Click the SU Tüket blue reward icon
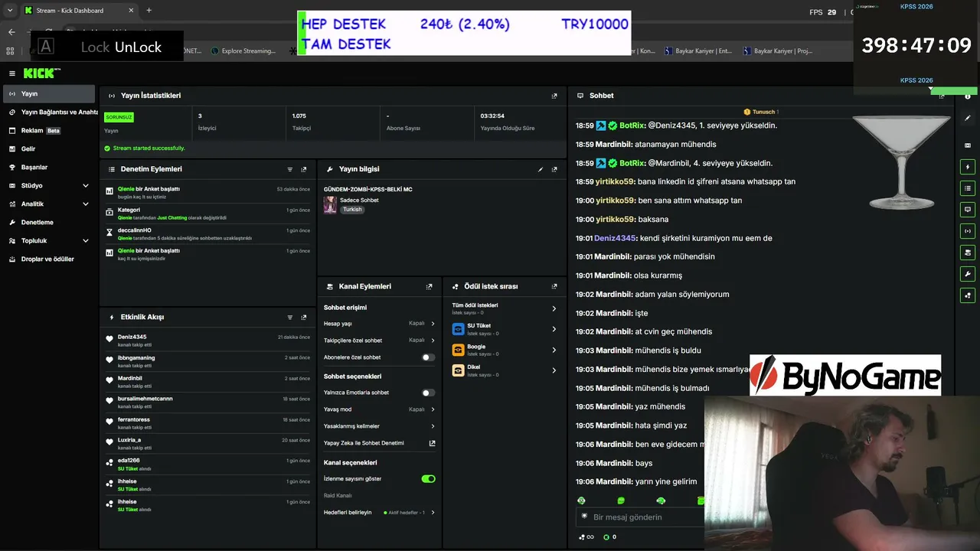 [459, 329]
